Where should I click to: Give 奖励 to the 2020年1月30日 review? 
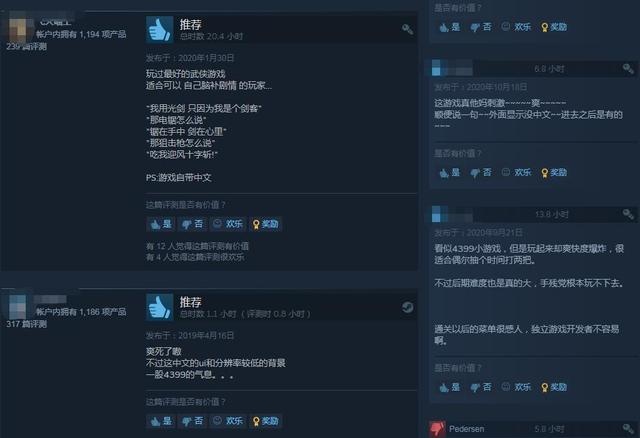265,224
